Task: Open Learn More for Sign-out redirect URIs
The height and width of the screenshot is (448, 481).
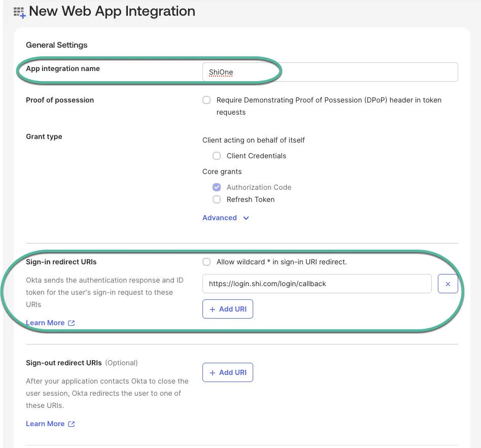Action: tap(45, 424)
